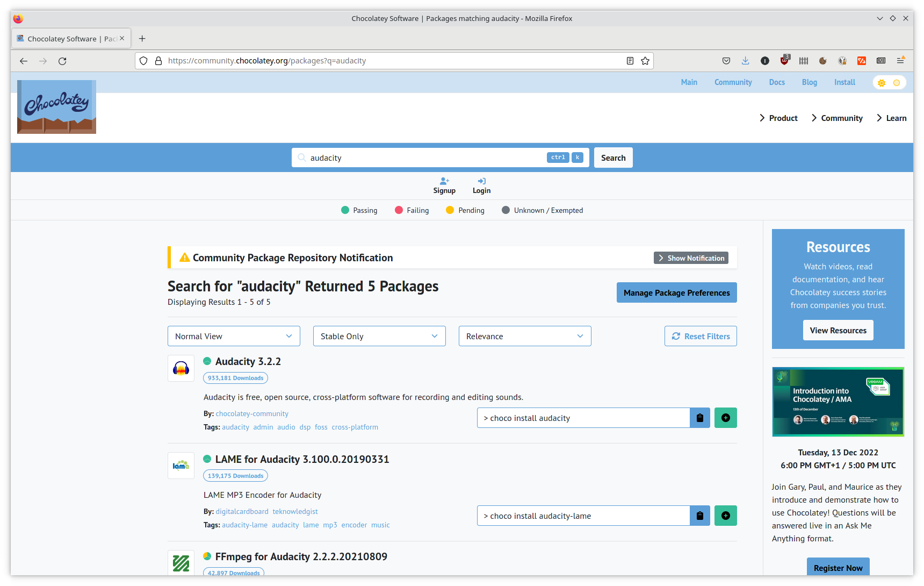The height and width of the screenshot is (586, 924).
Task: Open the 'Introduction into Chocolatey / AMA' banner image
Action: click(838, 402)
